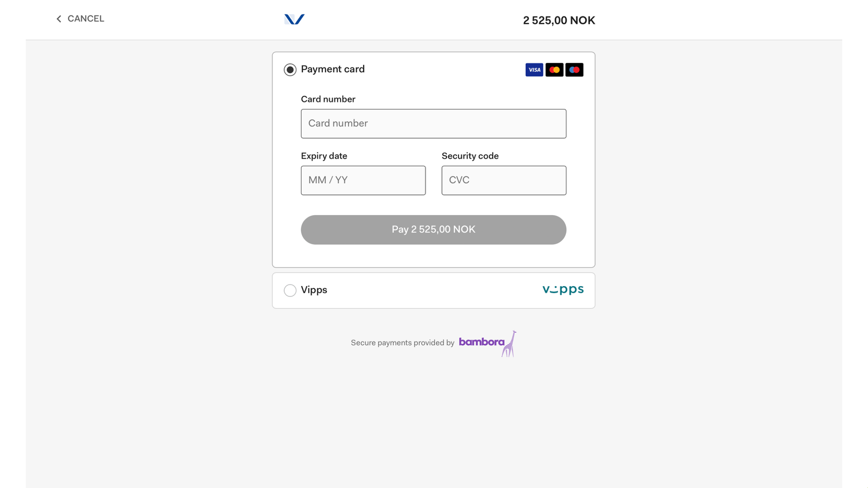Click the Vipps logo on the right
The image size is (868, 488).
(563, 290)
